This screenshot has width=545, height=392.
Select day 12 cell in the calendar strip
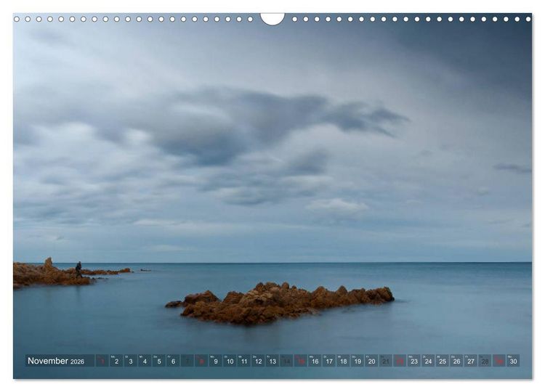[258, 360]
